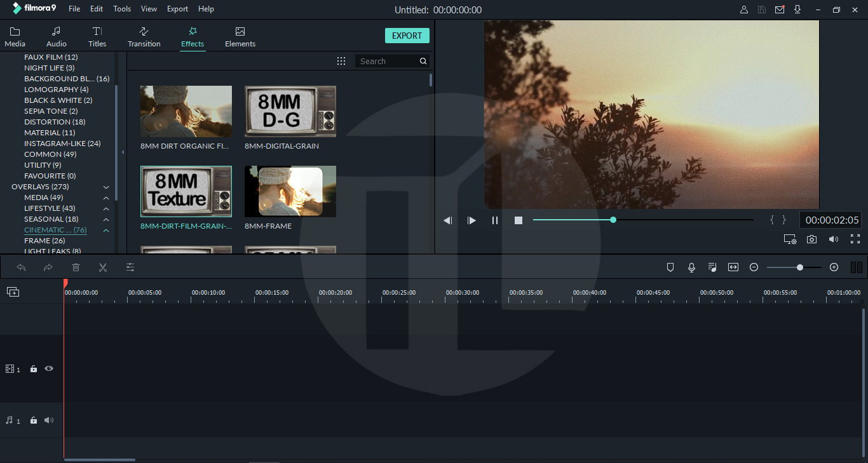This screenshot has width=868, height=463.
Task: Switch to the Transition tab
Action: point(144,36)
